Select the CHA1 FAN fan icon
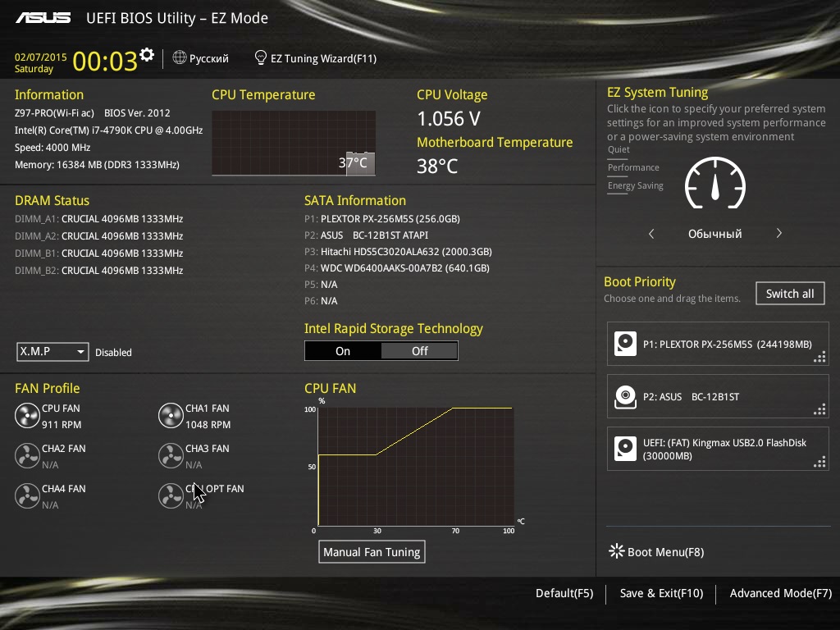Image resolution: width=840 pixels, height=630 pixels. pyautogui.click(x=171, y=416)
